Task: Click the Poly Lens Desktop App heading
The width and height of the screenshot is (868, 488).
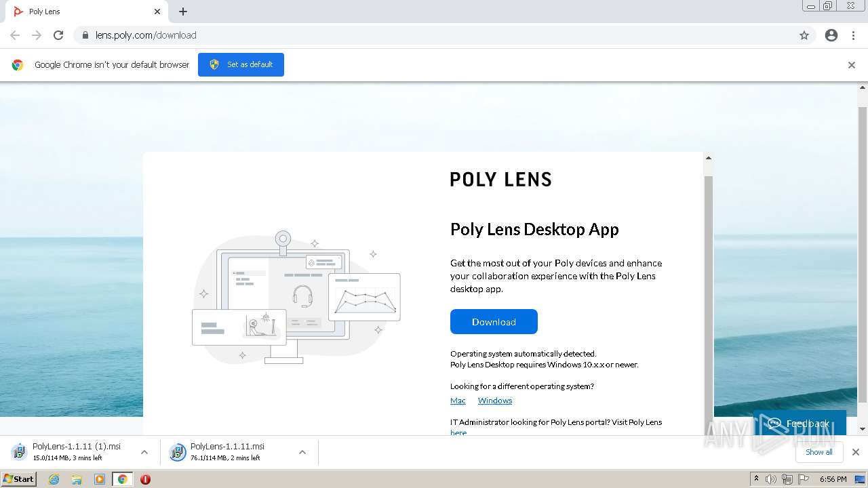Action: (534, 229)
